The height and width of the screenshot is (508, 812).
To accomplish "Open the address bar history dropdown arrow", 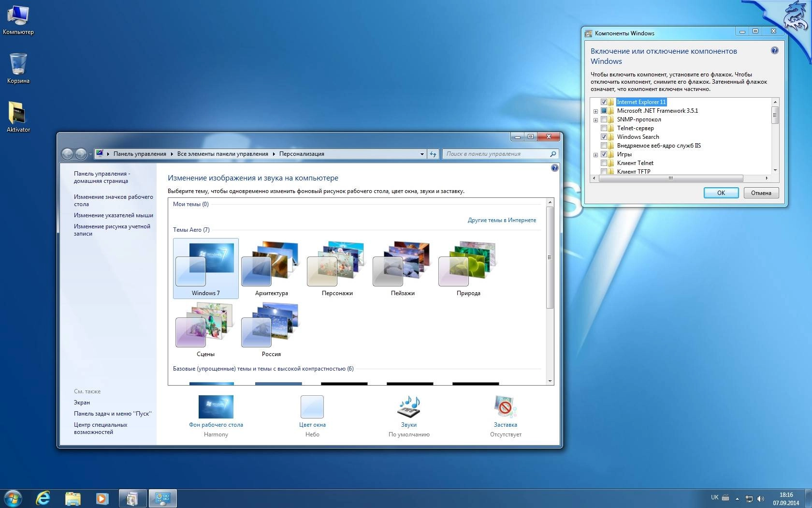I will click(x=422, y=154).
